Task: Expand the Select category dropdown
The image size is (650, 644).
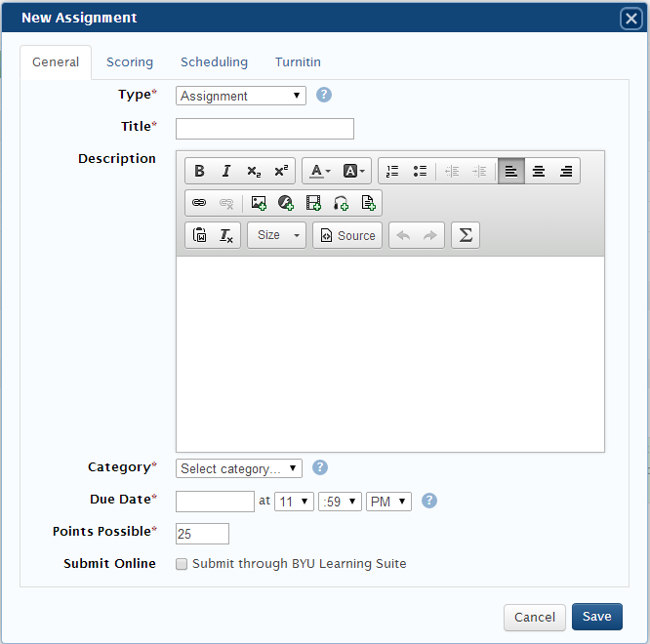Action: pyautogui.click(x=239, y=468)
